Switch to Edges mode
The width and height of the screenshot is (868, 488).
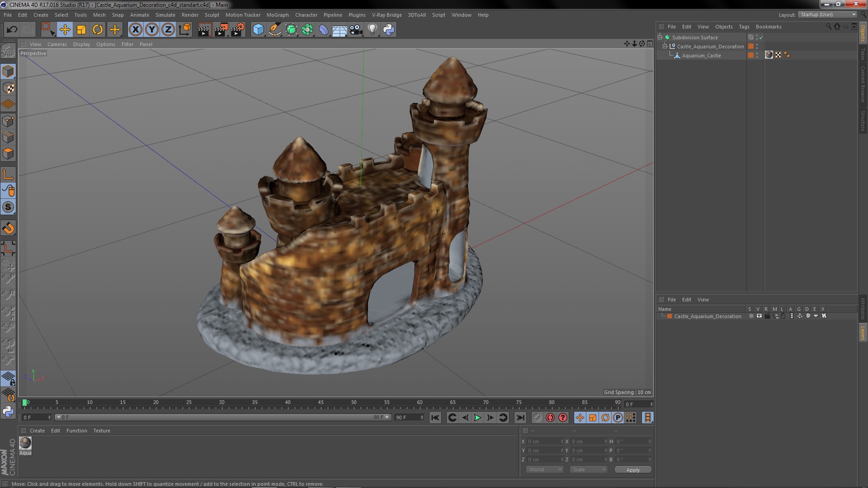click(x=8, y=137)
